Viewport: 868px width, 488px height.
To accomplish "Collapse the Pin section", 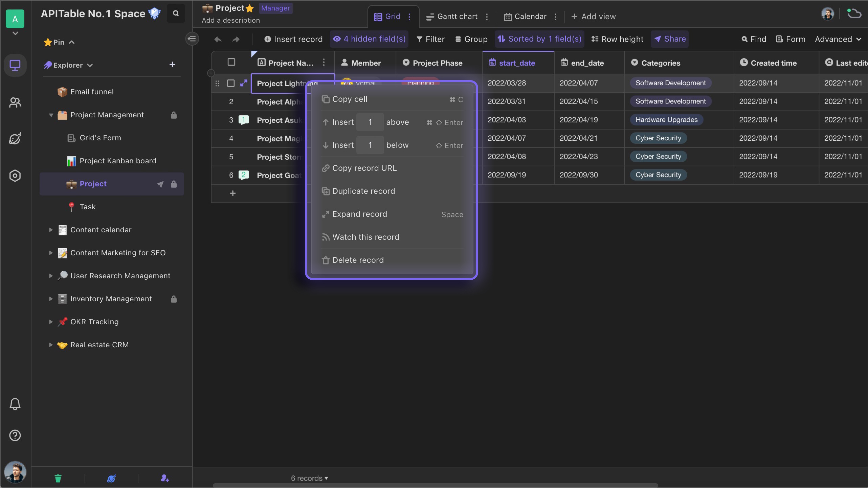I will click(72, 42).
